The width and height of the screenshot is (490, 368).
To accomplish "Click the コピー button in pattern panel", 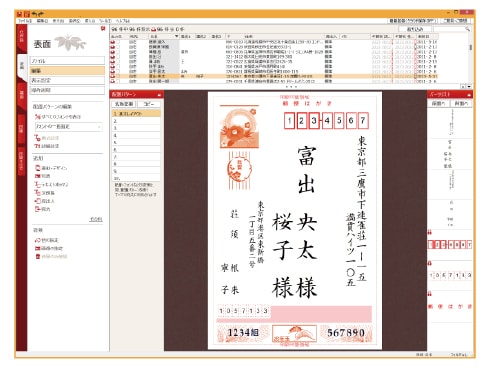I will (149, 104).
